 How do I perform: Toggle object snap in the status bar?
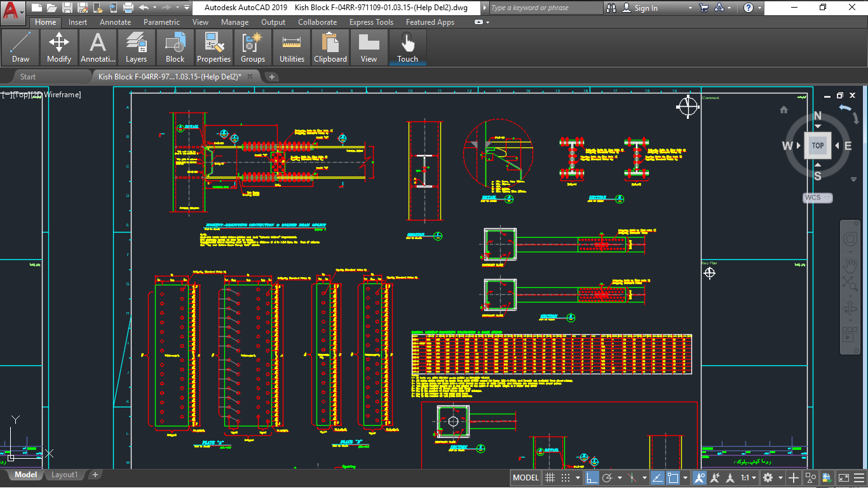click(x=673, y=478)
